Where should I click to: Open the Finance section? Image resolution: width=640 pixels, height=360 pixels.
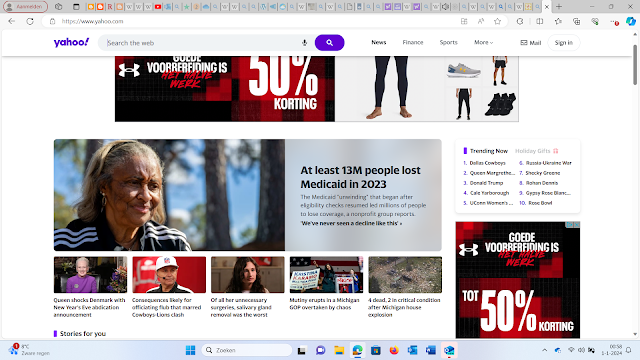(x=413, y=42)
